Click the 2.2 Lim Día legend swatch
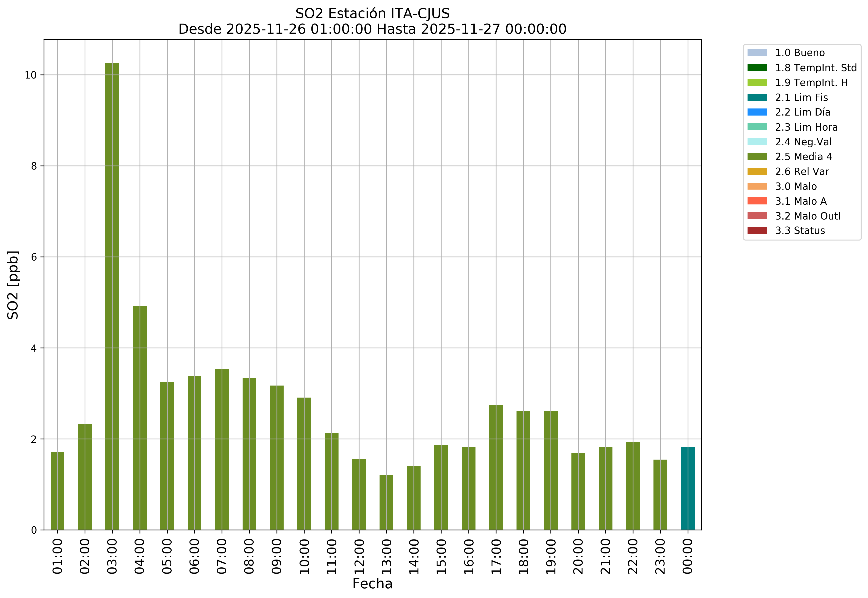Image resolution: width=868 pixels, height=598 pixels. (757, 112)
